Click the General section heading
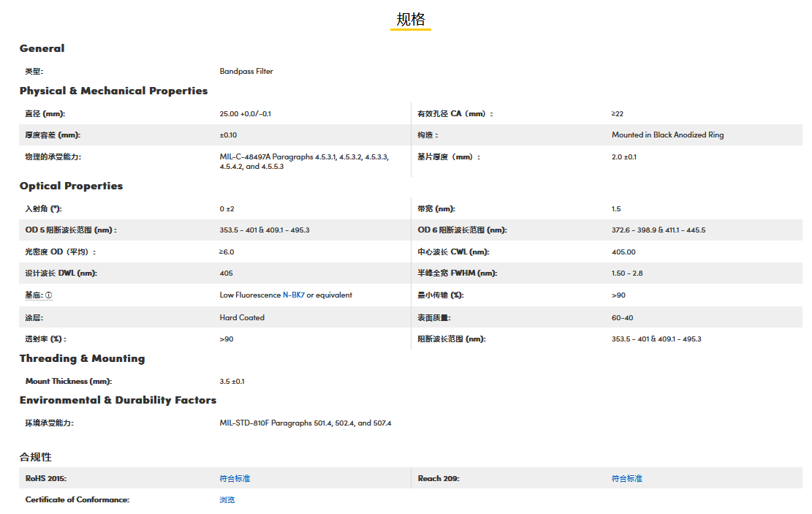 pyautogui.click(x=42, y=48)
